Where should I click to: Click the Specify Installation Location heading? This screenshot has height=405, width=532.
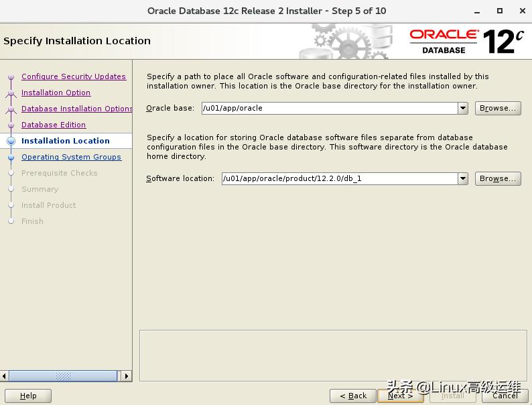(77, 41)
